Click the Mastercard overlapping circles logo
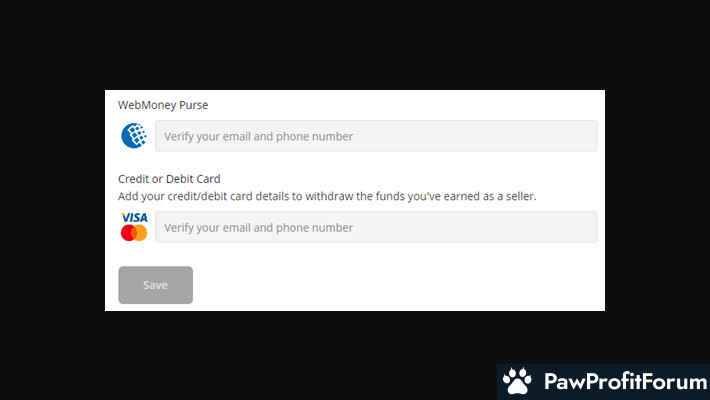710x400 pixels. (x=134, y=233)
